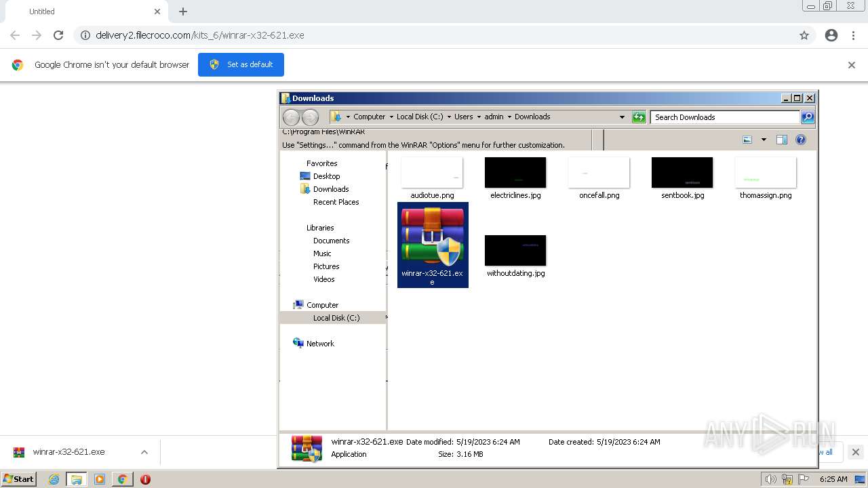Open Videos library in navigation pane
Viewport: 868px width, 488px height.
323,279
